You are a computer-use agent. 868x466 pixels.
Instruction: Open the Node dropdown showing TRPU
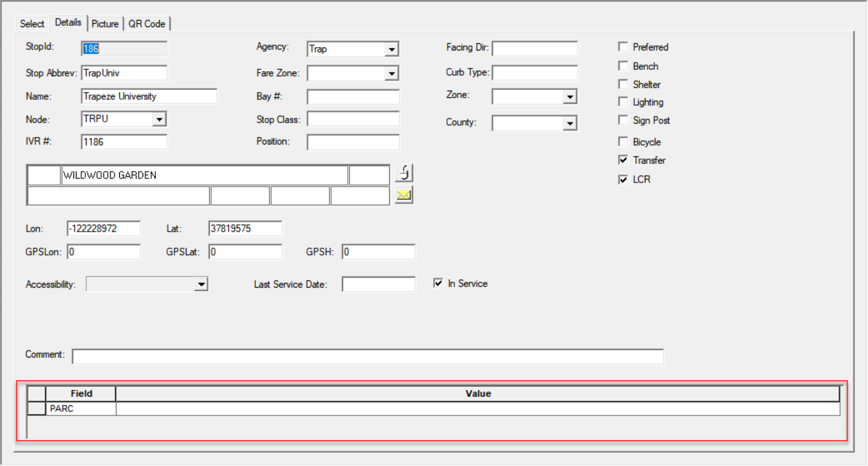158,118
